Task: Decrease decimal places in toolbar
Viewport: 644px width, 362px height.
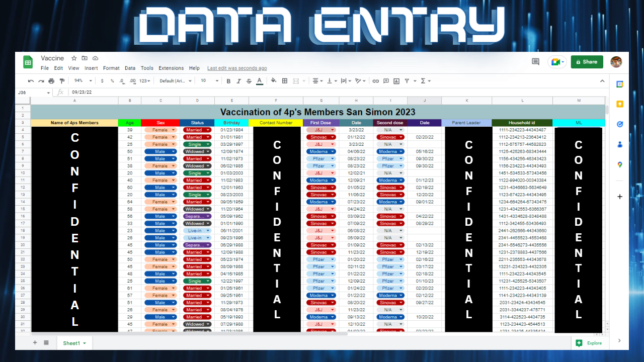Action: coord(122,81)
